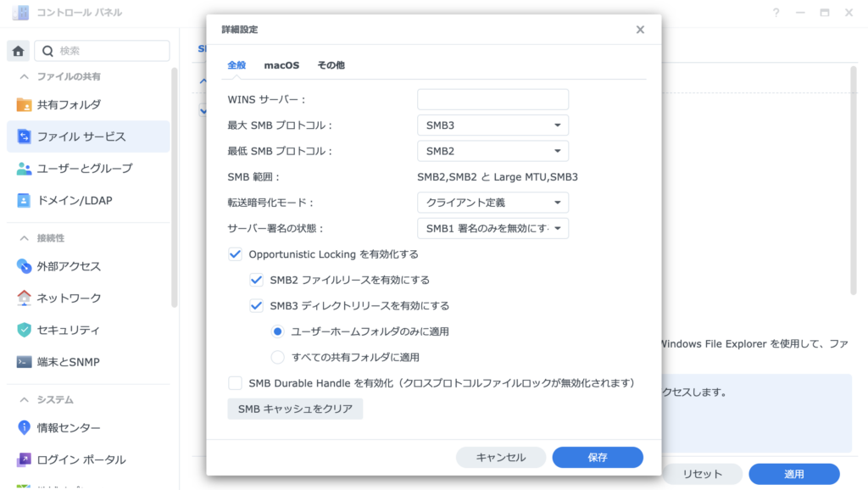
Task: Open 共有フォルダ folder icon
Action: [24, 104]
